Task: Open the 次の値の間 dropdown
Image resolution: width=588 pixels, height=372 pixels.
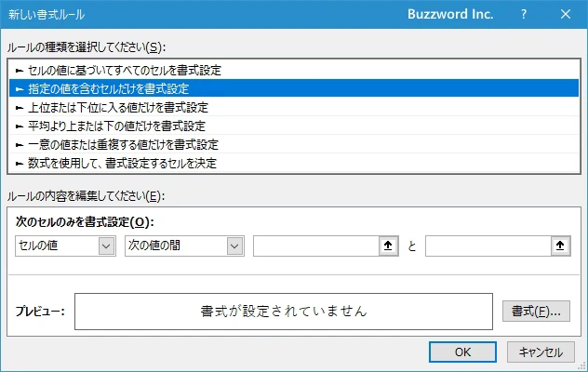Action: pyautogui.click(x=184, y=246)
